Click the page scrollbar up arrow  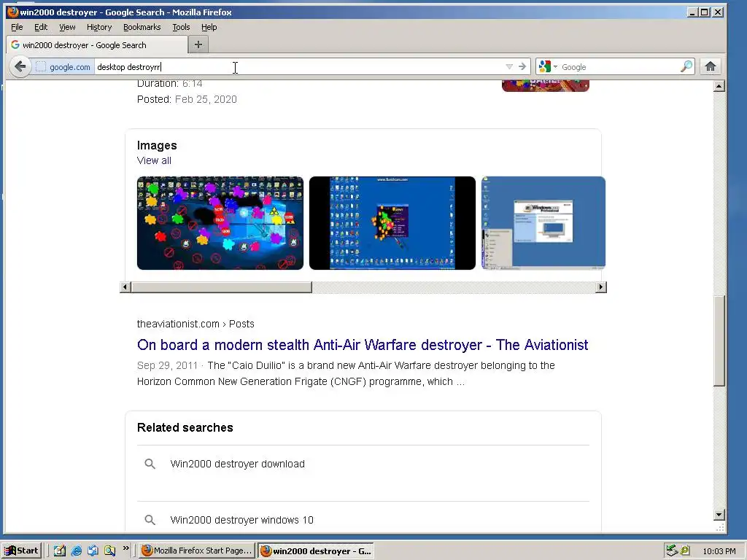pos(719,86)
